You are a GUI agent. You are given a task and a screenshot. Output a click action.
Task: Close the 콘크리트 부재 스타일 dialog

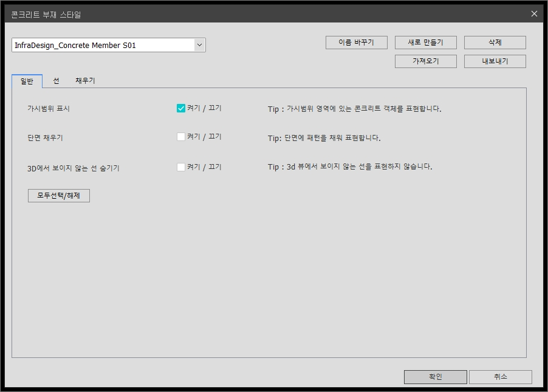tap(534, 13)
